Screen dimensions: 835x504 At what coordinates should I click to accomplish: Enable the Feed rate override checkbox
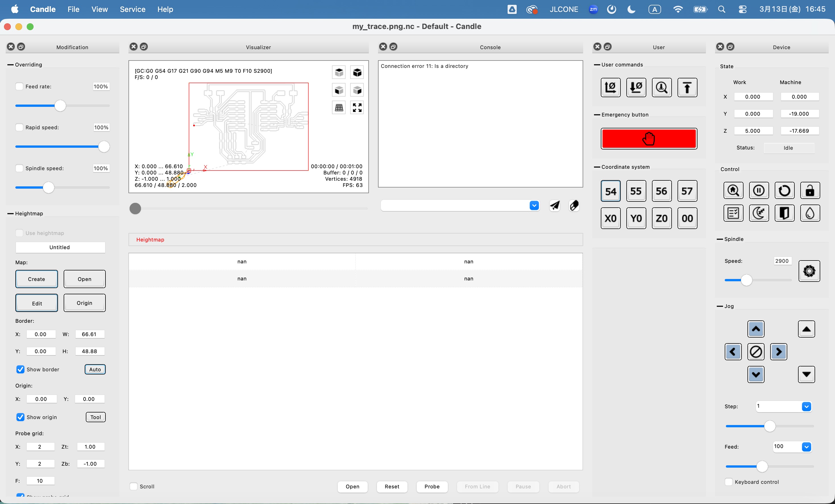pos(19,86)
